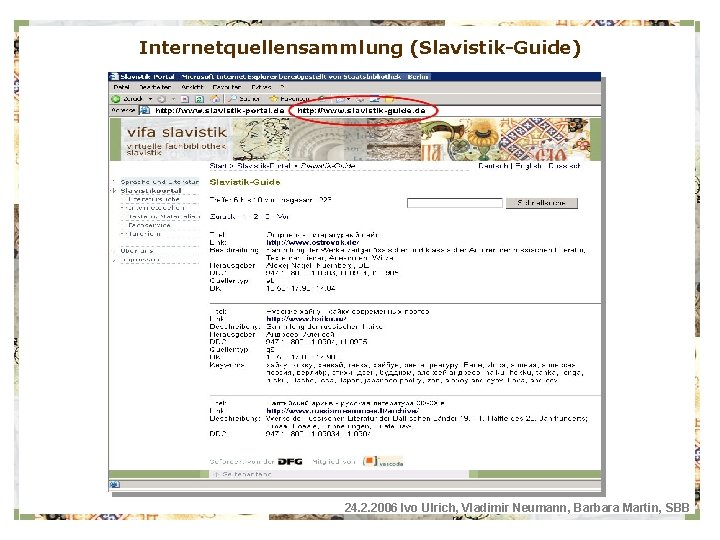Image resolution: width=720 pixels, height=540 pixels.
Task: Click the vifa slavistik logo banner
Action: click(176, 139)
